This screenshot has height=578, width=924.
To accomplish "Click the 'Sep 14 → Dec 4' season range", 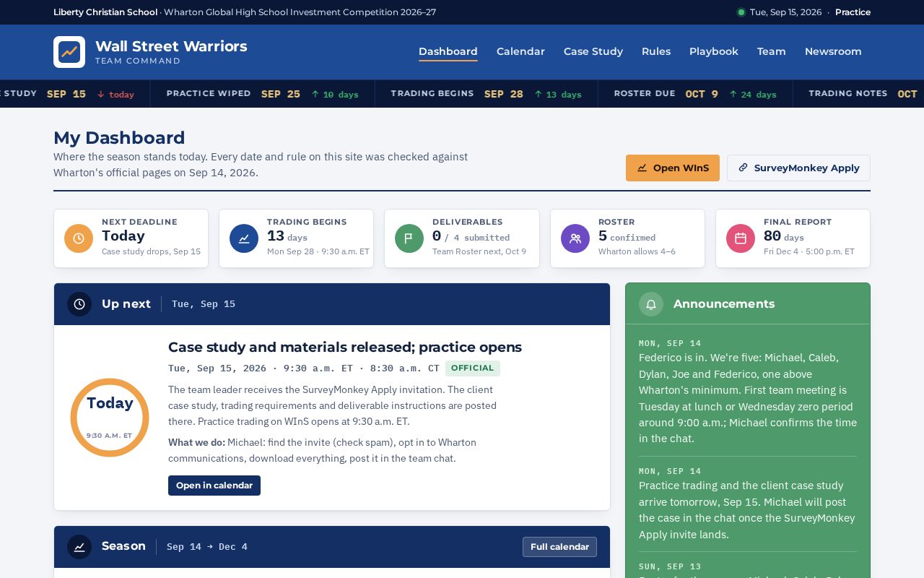I will (207, 547).
